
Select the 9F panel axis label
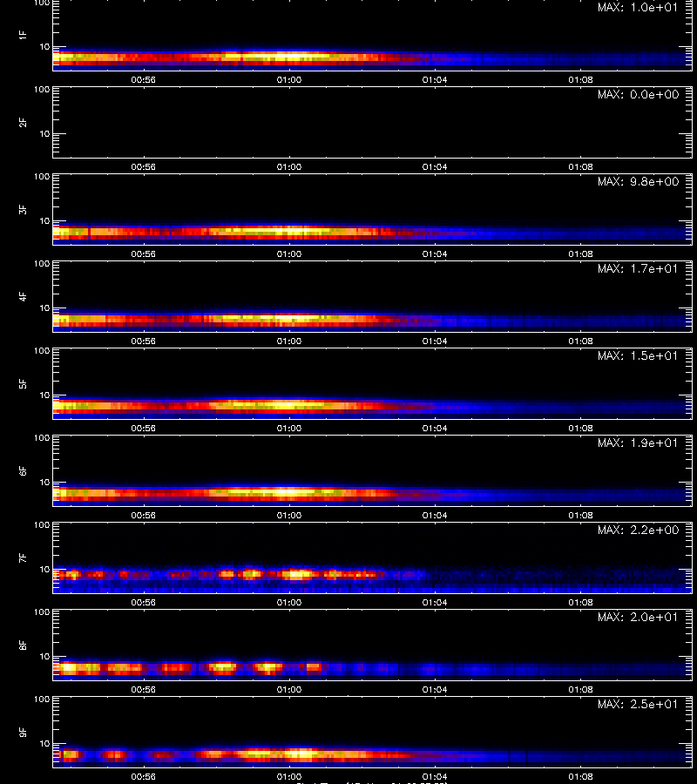pyautogui.click(x=23, y=732)
